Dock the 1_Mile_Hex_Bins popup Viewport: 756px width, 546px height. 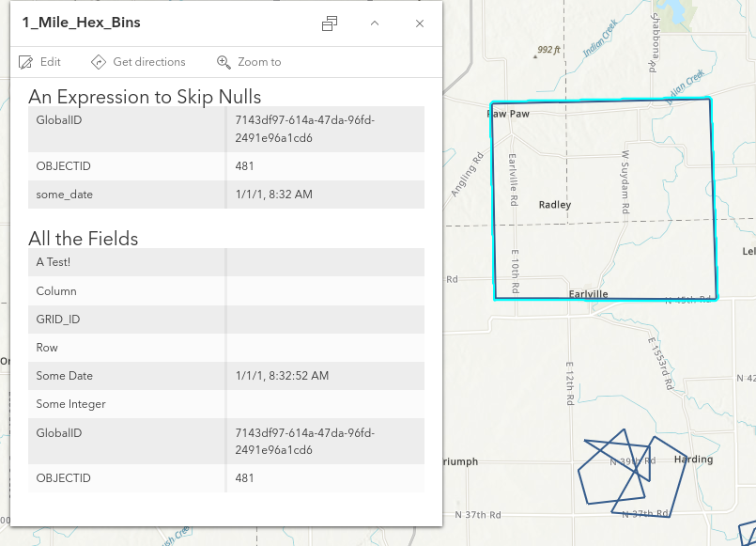(x=330, y=23)
